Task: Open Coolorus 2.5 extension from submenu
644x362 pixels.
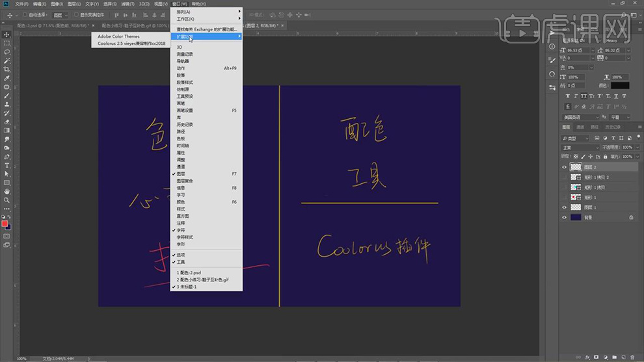Action: pos(131,44)
